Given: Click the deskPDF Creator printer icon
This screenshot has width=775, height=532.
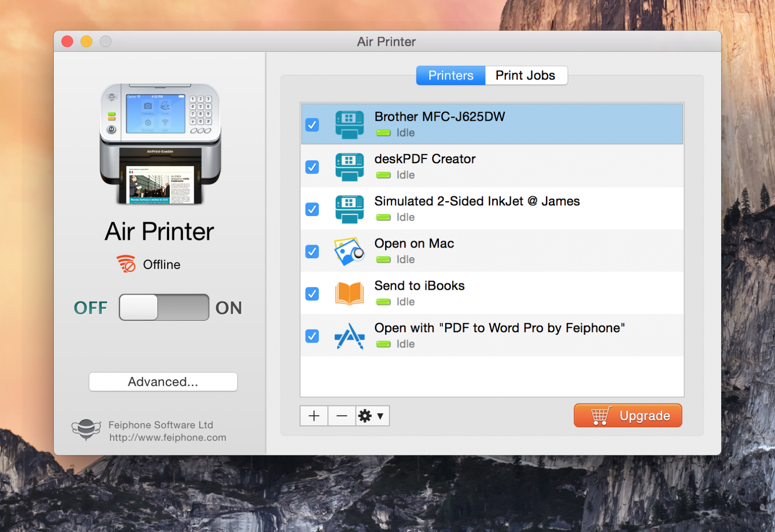Looking at the screenshot, I should click(349, 167).
